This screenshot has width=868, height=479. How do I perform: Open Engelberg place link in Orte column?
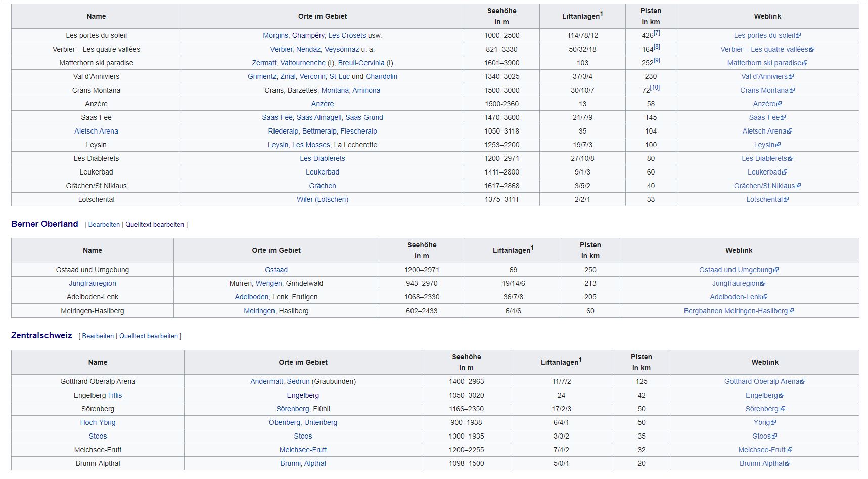pos(303,395)
